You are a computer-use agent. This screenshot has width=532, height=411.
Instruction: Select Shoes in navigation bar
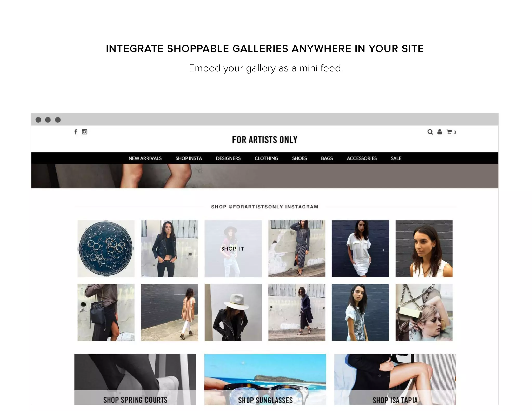coord(300,158)
